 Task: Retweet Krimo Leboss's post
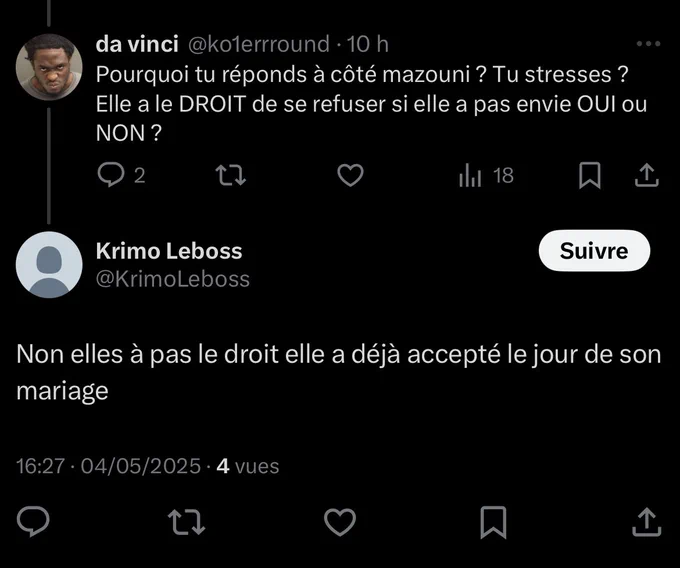(186, 521)
